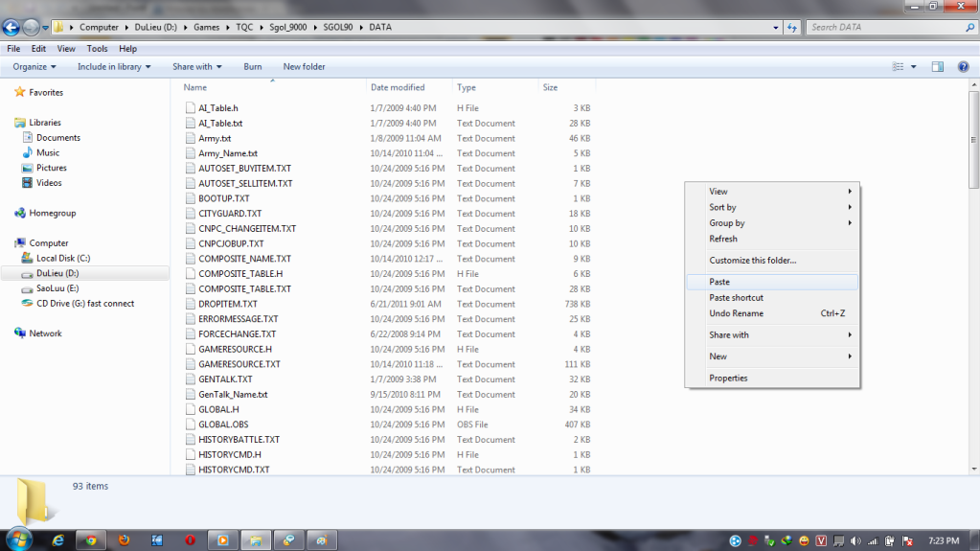980x551 pixels.
Task: Choose Paste in context menu
Action: (x=772, y=282)
